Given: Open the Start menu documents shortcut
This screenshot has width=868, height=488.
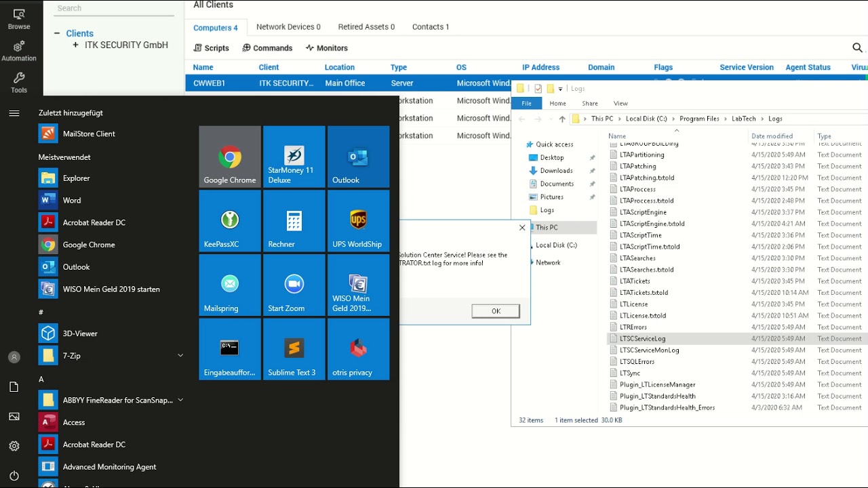Looking at the screenshot, I should click(x=14, y=387).
